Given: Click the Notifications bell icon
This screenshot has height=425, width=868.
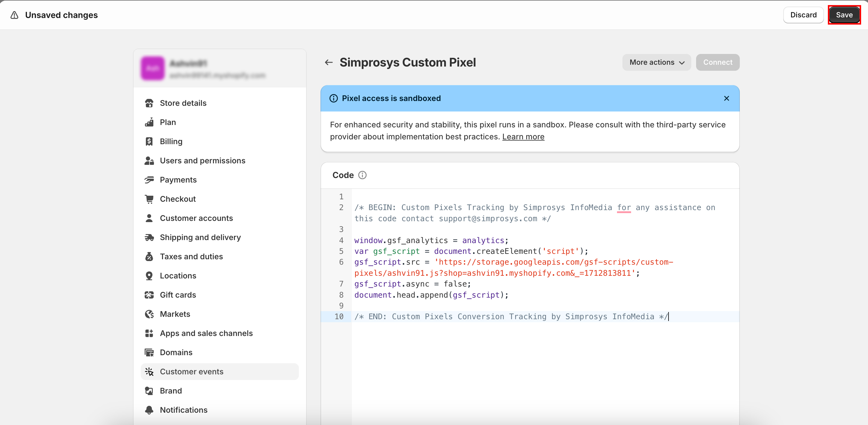Looking at the screenshot, I should pos(149,410).
